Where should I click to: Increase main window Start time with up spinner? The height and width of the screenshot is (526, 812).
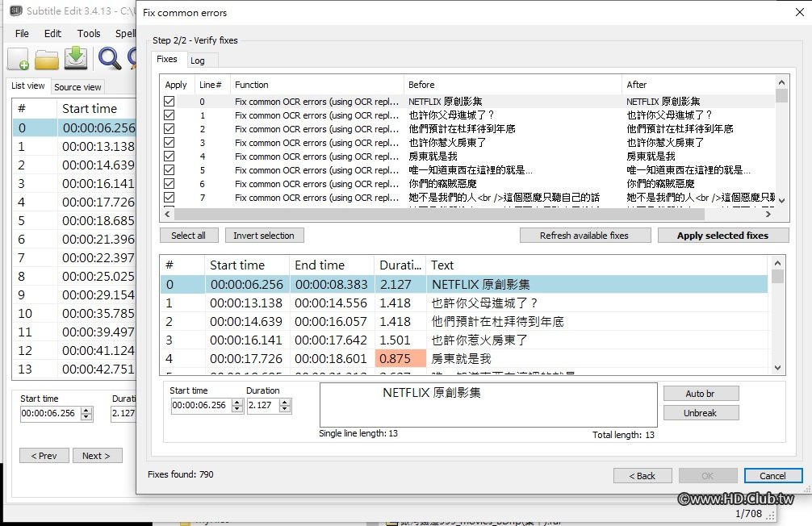86,410
